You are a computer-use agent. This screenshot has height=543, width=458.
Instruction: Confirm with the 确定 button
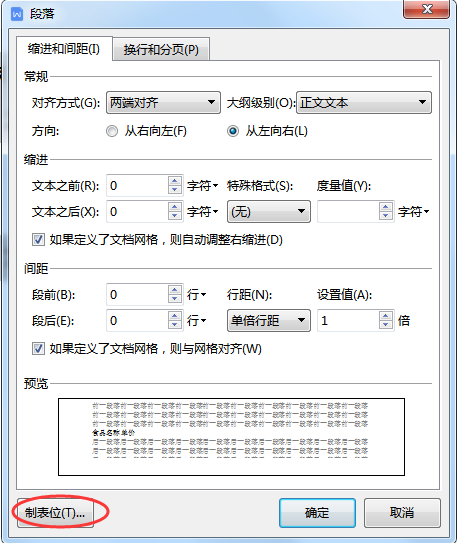tap(317, 513)
